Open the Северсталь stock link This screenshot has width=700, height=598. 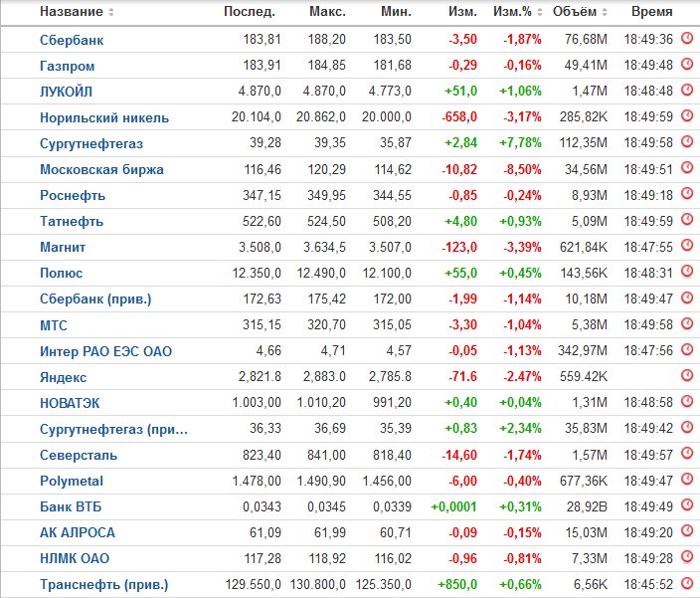(x=79, y=455)
